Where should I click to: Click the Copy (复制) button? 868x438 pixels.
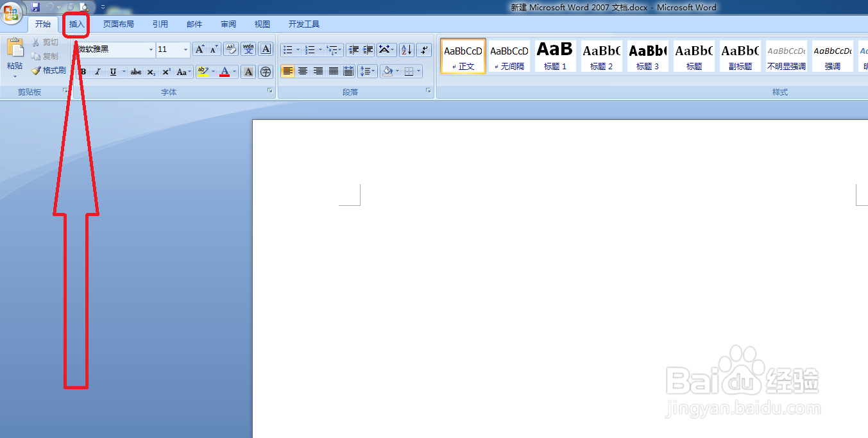46,56
